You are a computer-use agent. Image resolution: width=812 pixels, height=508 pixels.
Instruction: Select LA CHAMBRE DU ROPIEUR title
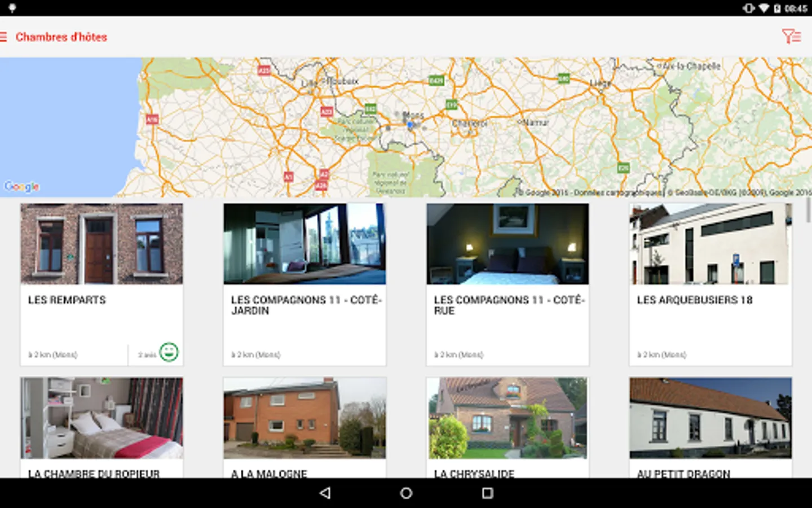point(94,474)
